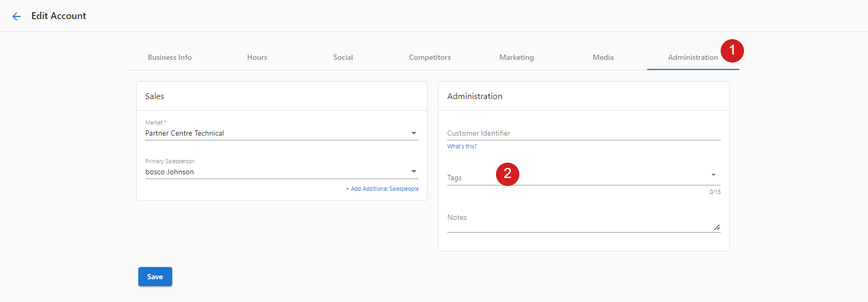
Task: Open the Hours tab
Action: coord(257,57)
